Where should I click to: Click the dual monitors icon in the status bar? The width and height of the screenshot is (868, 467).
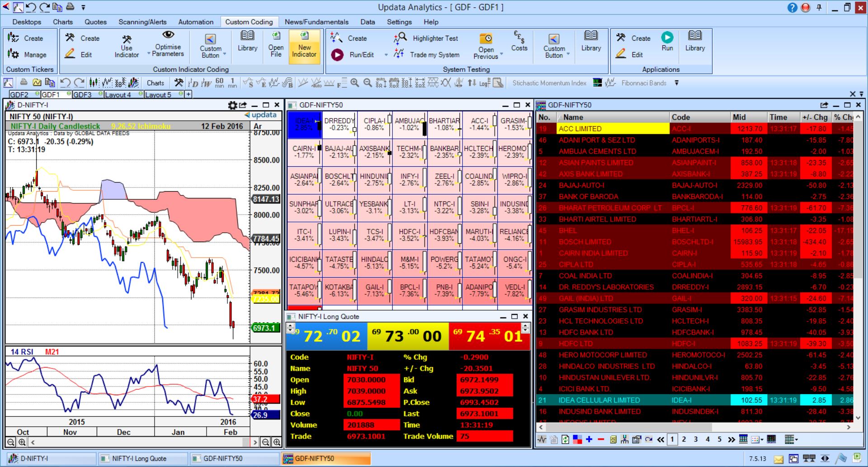809,458
